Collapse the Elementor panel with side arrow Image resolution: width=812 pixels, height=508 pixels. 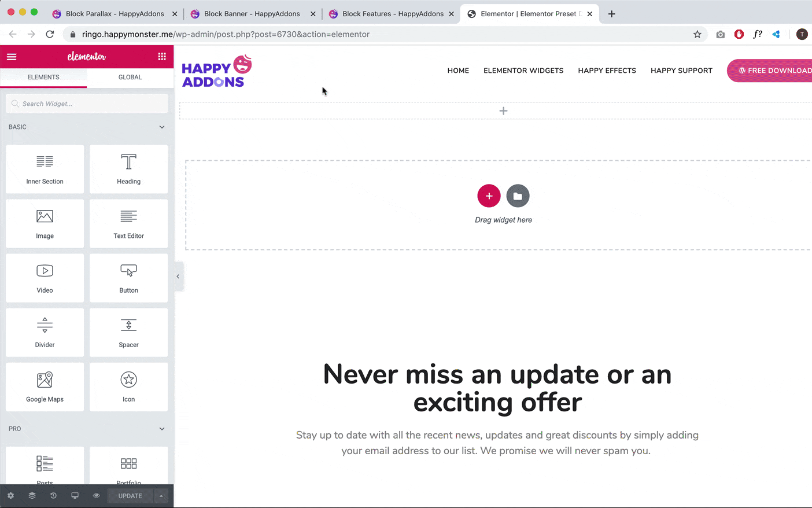click(178, 277)
